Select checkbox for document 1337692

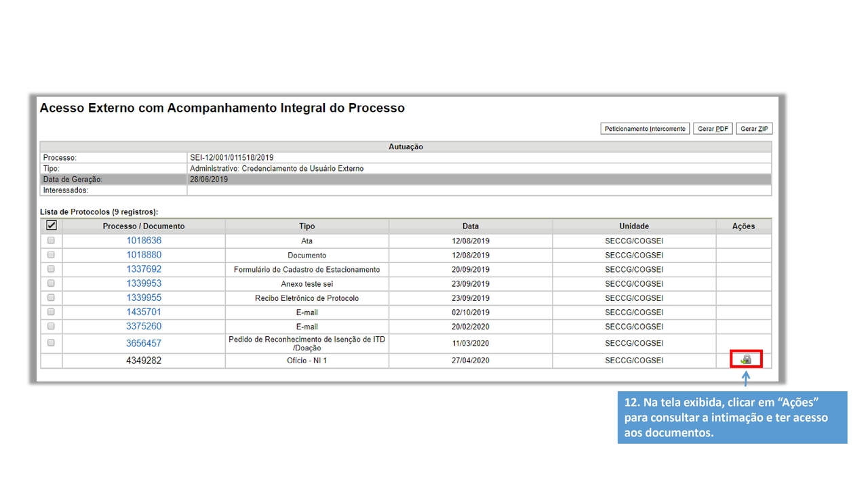51,269
